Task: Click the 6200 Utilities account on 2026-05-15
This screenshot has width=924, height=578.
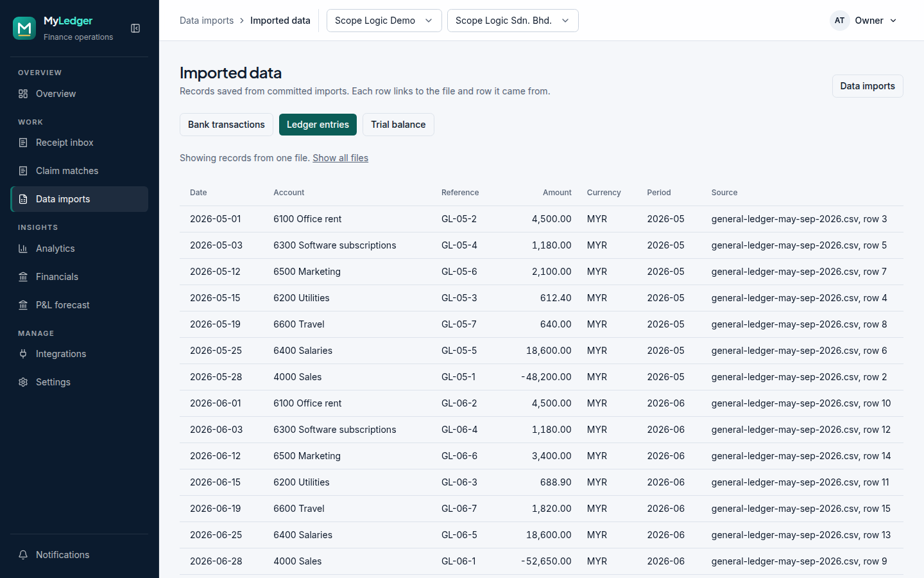Action: coord(302,298)
